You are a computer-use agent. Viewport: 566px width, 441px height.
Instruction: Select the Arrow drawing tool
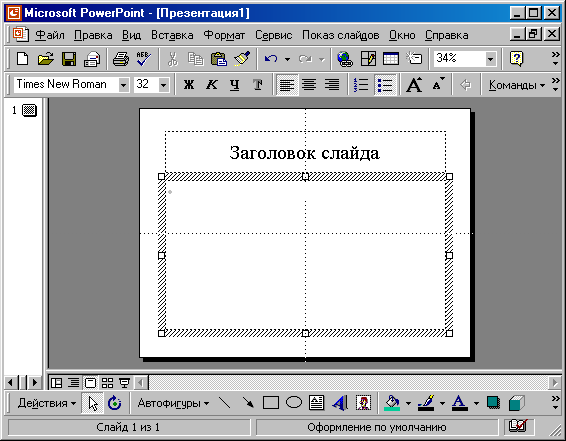[248, 402]
